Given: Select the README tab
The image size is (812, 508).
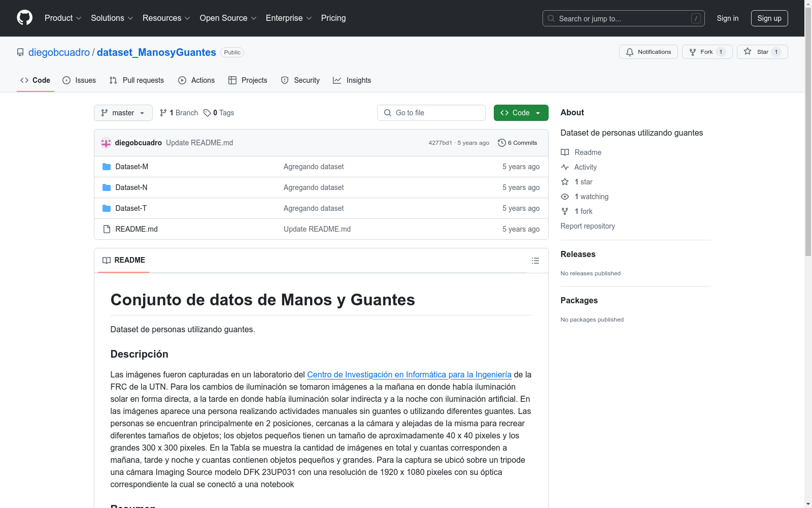Looking at the screenshot, I should tap(124, 260).
